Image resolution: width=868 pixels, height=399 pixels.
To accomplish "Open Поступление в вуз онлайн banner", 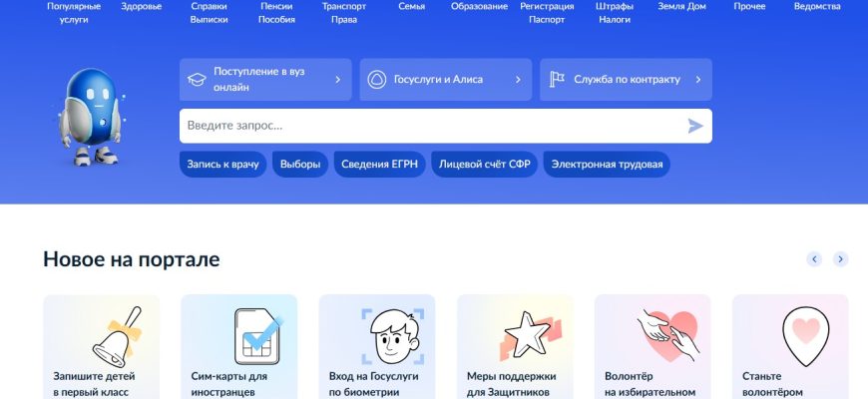I will tap(265, 80).
